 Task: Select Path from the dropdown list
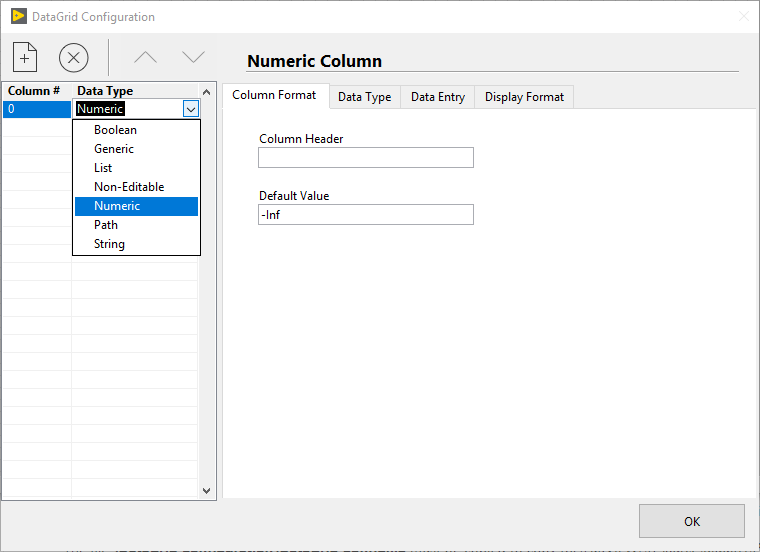[106, 225]
